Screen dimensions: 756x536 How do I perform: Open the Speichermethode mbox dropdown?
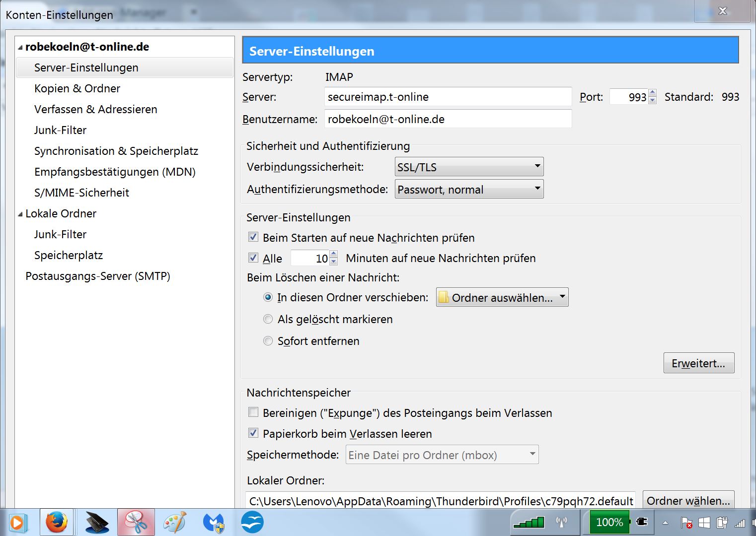[x=442, y=455]
